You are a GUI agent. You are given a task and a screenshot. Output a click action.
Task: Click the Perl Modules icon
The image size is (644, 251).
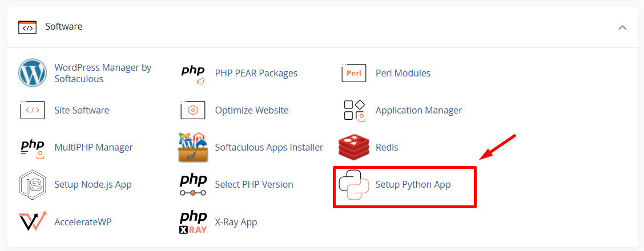(353, 73)
